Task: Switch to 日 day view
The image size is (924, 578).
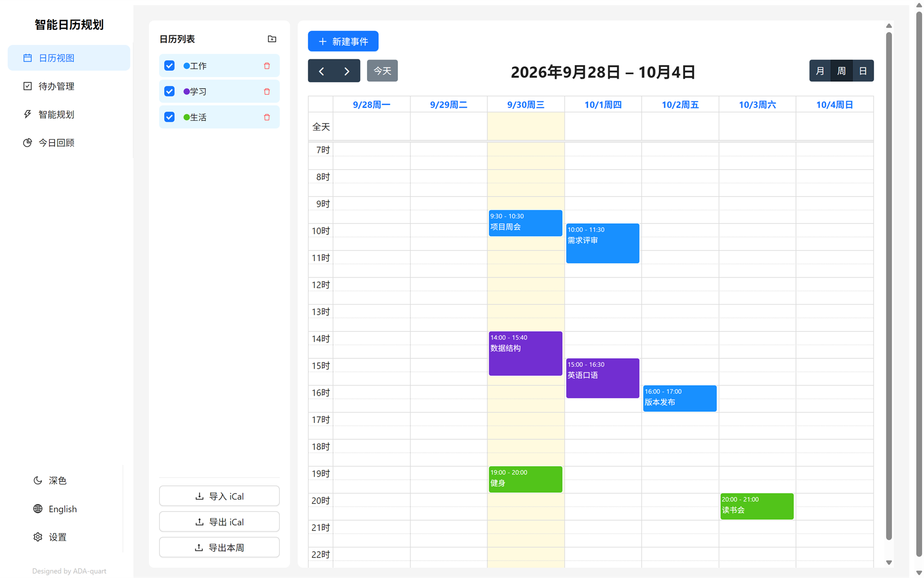Action: 863,71
